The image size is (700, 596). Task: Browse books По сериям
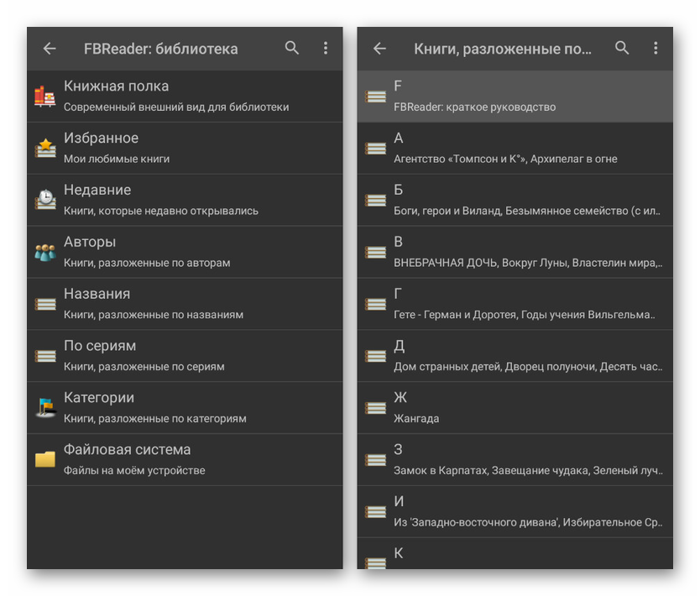(185, 356)
